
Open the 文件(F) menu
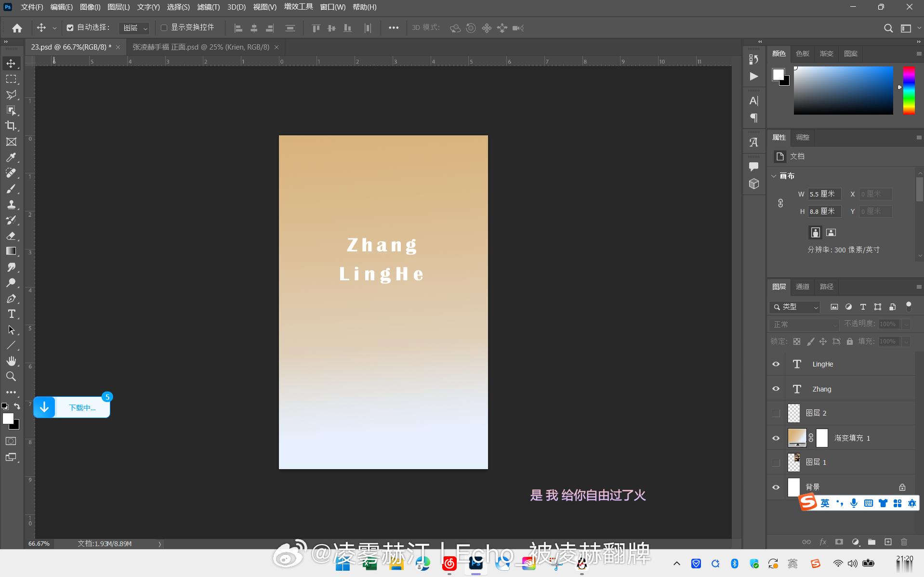[32, 7]
